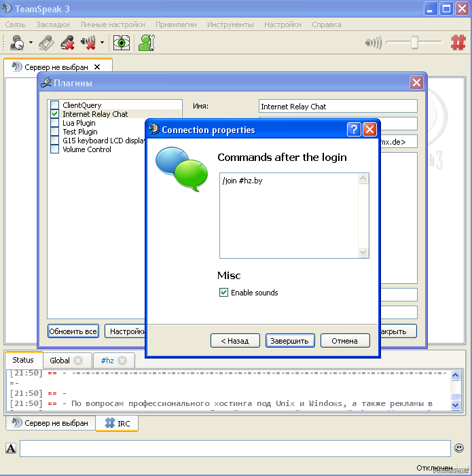Open the Личные настройки menu
Screen dimensions: 472x476
[x=113, y=24]
